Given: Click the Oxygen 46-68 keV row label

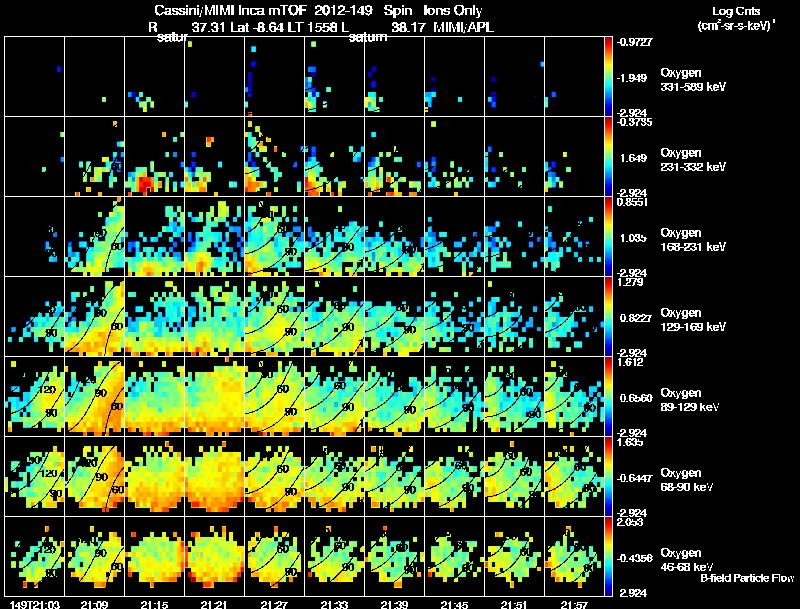Looking at the screenshot, I should (x=687, y=560).
